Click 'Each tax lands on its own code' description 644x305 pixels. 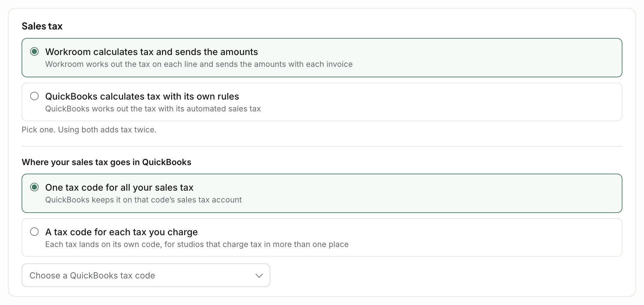tap(197, 244)
